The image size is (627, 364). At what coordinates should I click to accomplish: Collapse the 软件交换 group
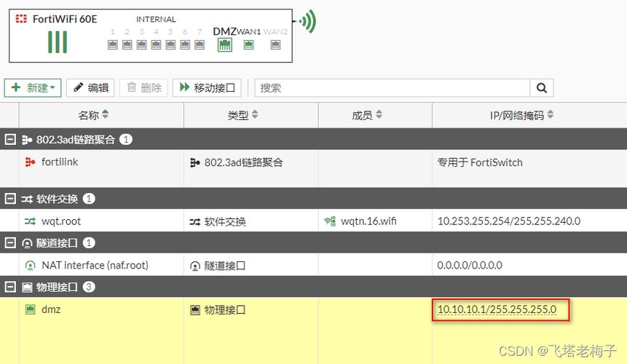[x=10, y=199]
